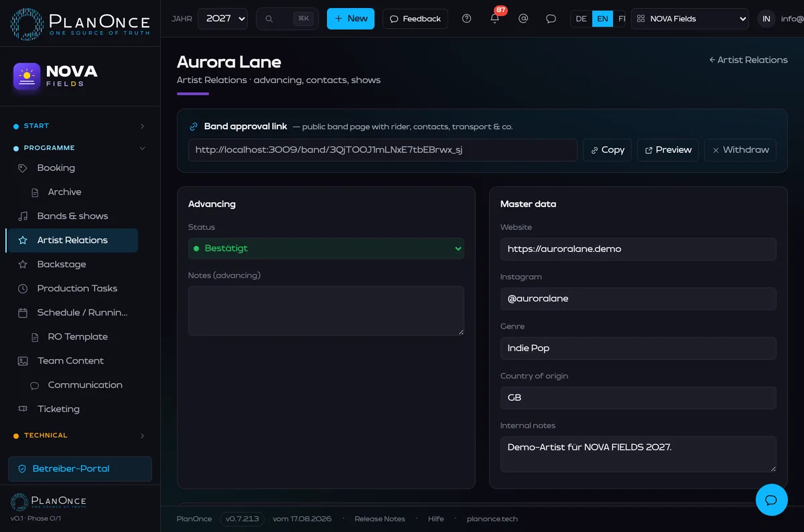This screenshot has width=804, height=532.
Task: Go back via ← Artist Relations link
Action: pos(748,60)
